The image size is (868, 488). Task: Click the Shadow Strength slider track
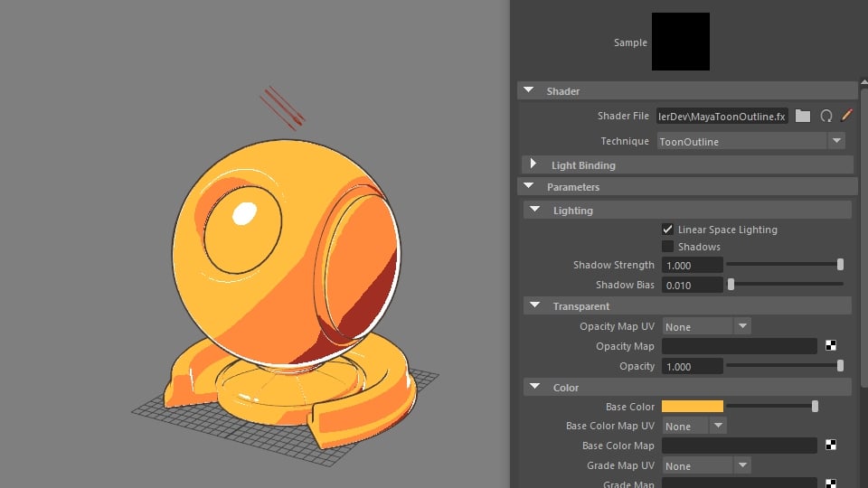click(x=782, y=265)
